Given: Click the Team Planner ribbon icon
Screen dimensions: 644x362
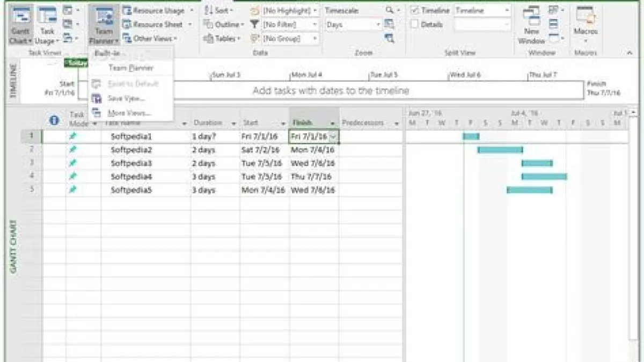Looking at the screenshot, I should pos(104,19).
